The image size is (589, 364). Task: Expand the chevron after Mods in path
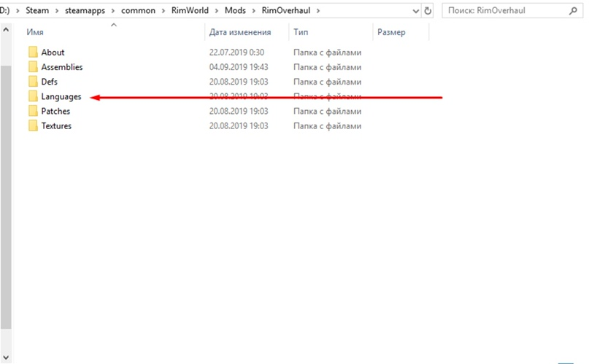(x=253, y=11)
